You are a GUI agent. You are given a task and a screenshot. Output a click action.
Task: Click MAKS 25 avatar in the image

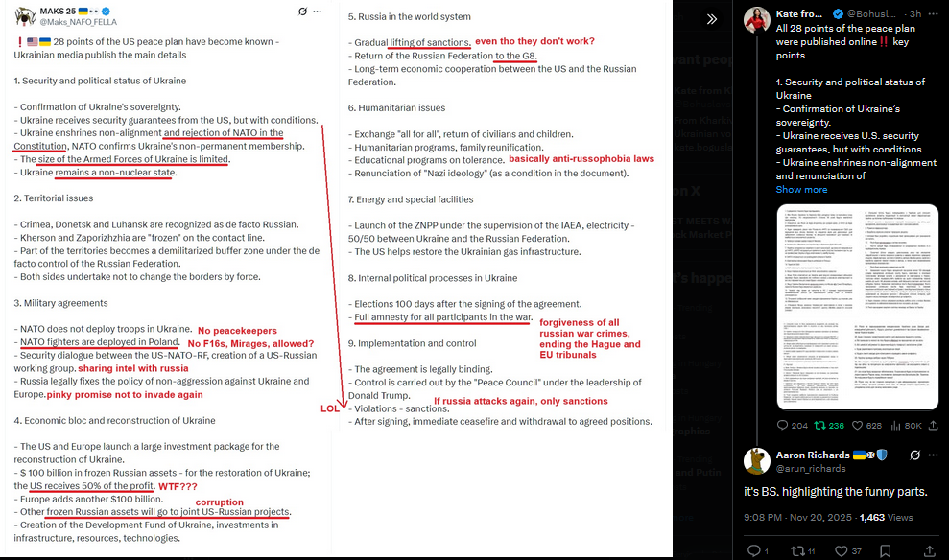25,16
